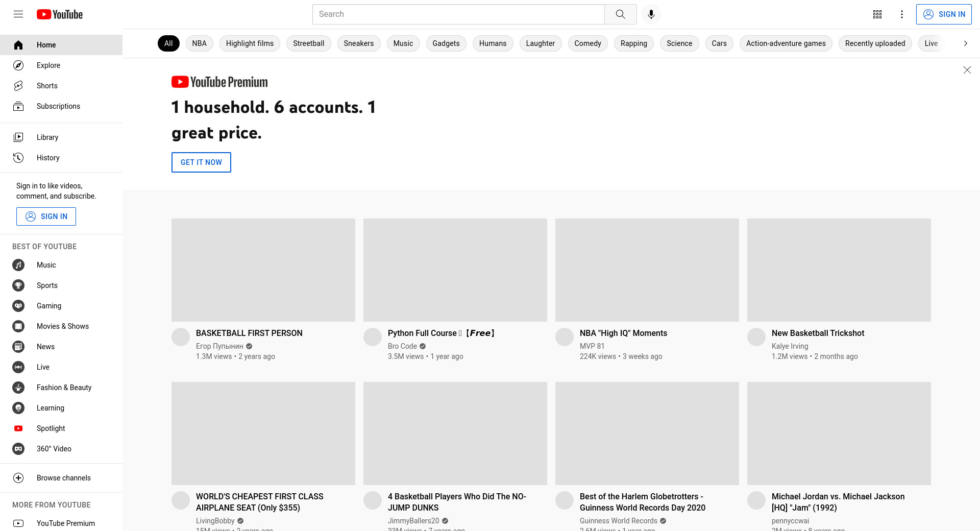Open Guinness World Records channel link
Viewport: 980px width, 531px height.
pos(619,521)
